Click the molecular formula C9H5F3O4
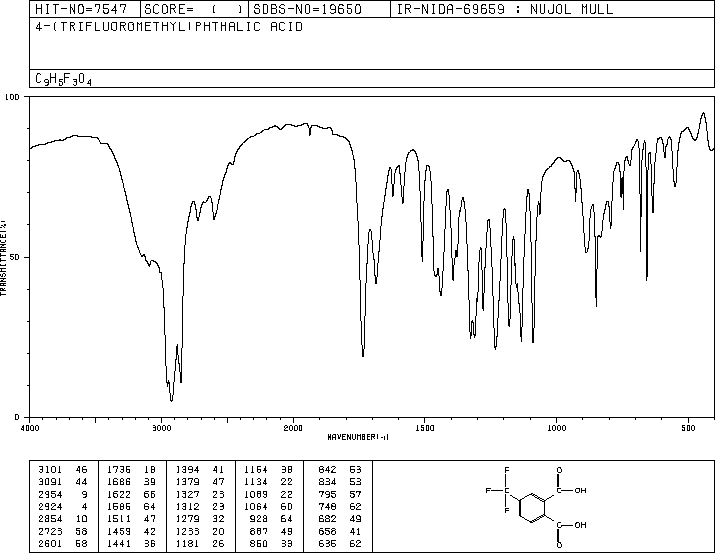The image size is (715, 553). [x=63, y=79]
